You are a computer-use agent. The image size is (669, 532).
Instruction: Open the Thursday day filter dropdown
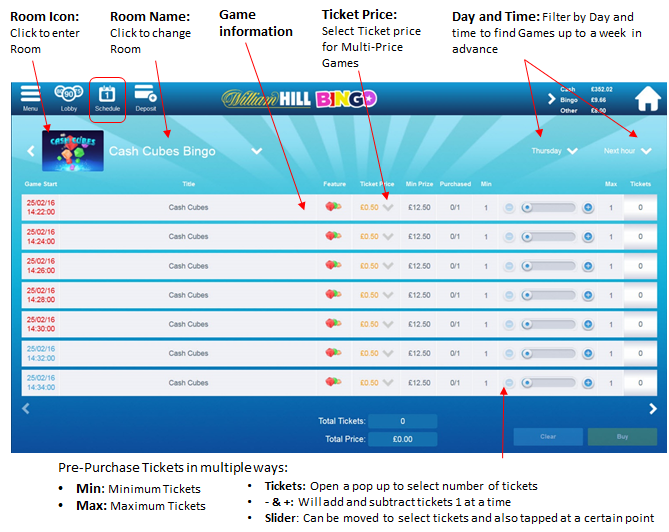point(572,151)
